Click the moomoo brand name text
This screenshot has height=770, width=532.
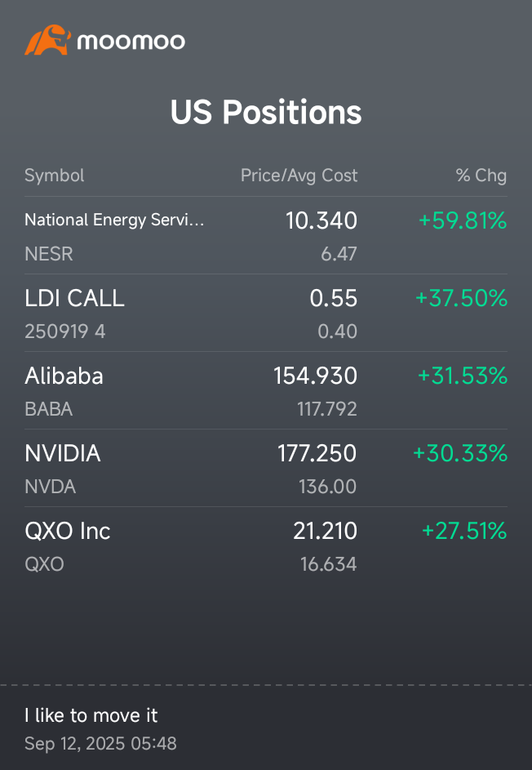131,41
